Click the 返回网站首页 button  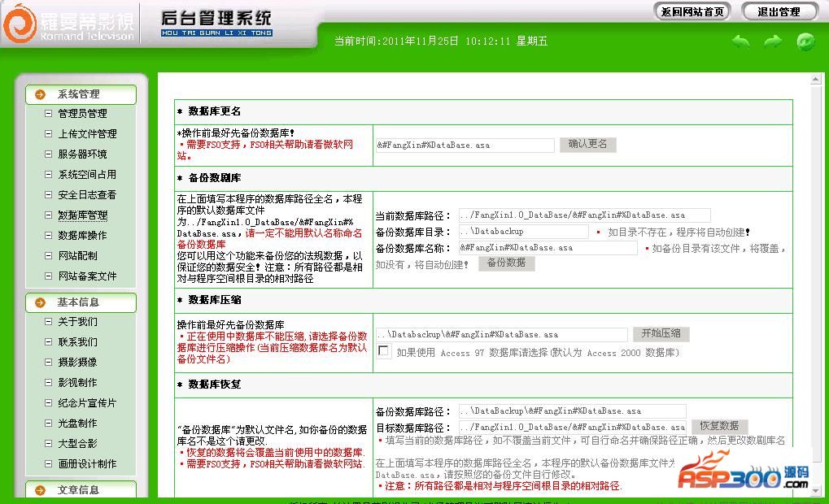[x=692, y=11]
